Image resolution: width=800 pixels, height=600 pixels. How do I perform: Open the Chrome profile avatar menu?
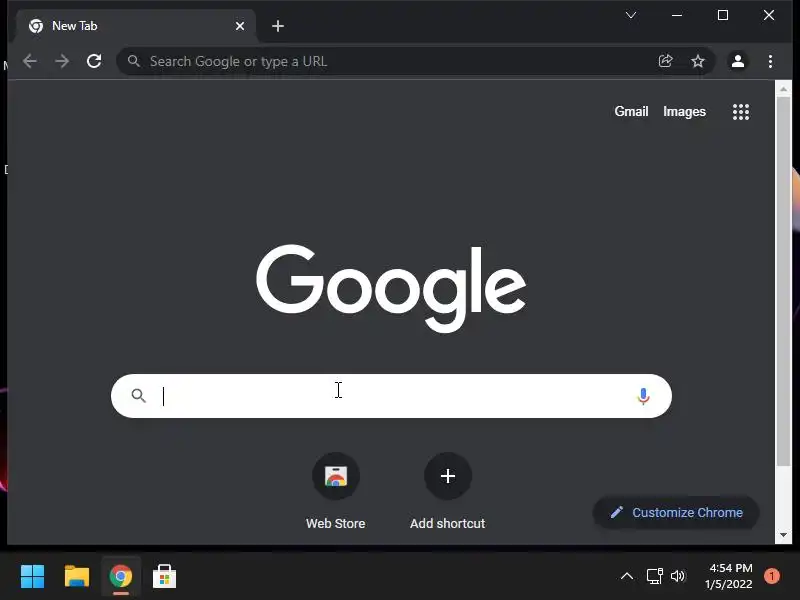coord(738,61)
